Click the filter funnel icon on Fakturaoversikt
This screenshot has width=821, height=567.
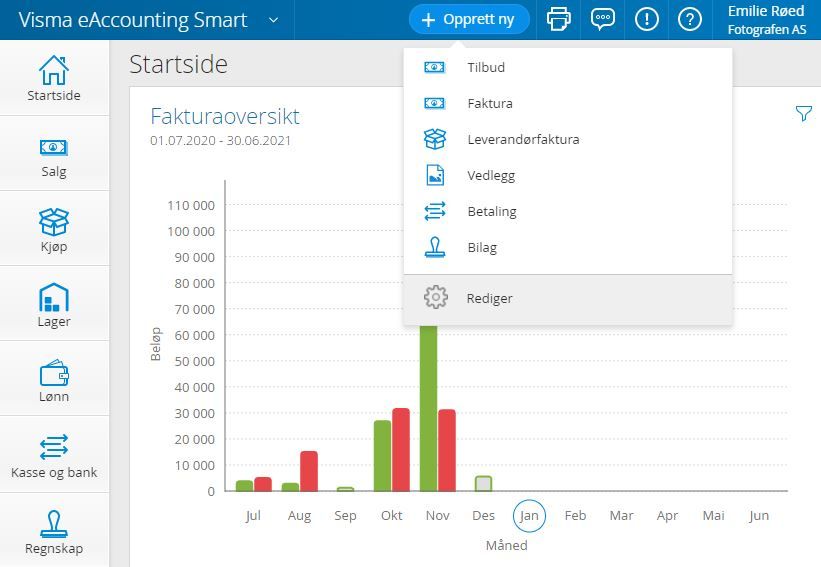804,113
